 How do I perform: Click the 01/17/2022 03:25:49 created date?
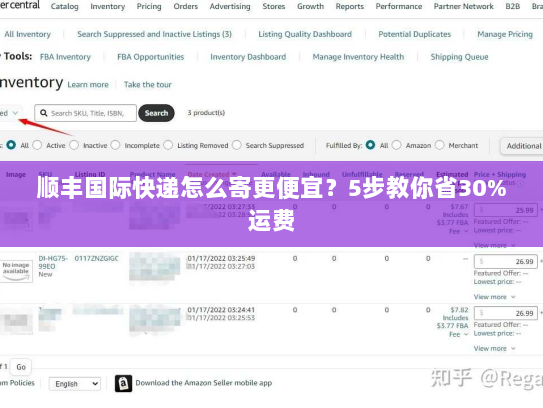coord(221,258)
